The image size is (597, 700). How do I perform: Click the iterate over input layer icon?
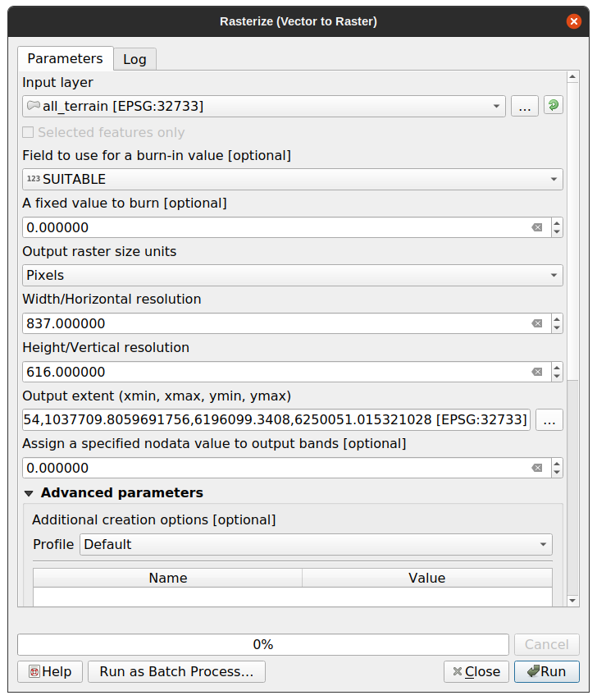pos(554,106)
